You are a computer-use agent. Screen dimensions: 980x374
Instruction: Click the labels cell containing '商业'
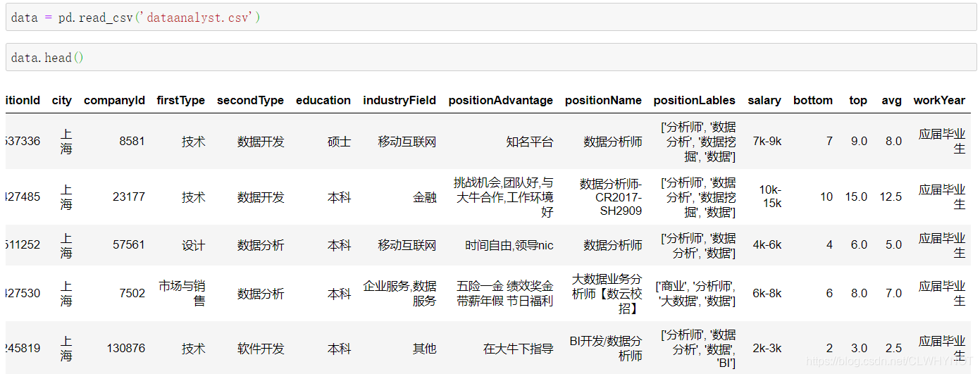pos(695,293)
